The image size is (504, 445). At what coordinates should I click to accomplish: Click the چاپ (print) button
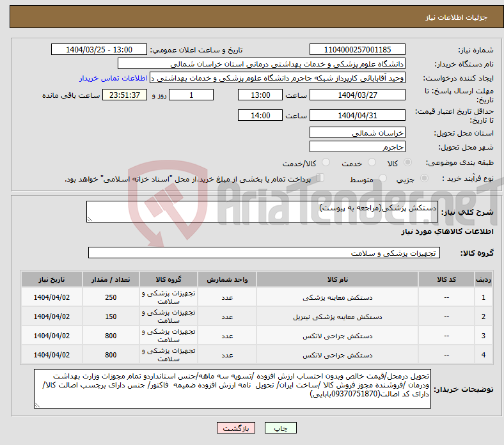[x=280, y=428]
